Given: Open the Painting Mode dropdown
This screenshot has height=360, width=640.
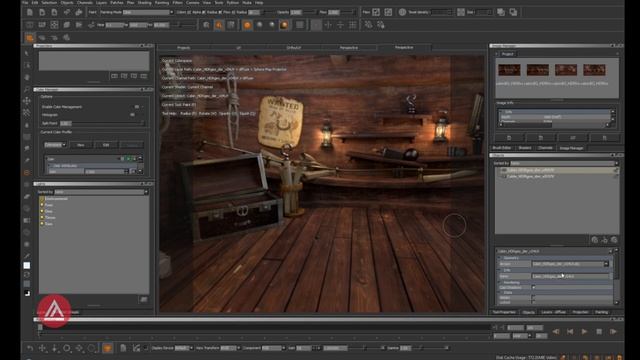Looking at the screenshot, I should point(148,12).
